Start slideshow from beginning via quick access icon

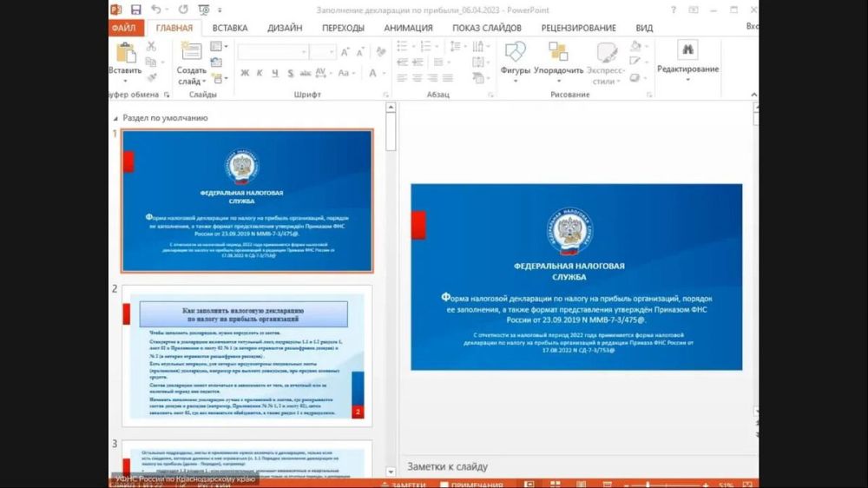point(204,10)
